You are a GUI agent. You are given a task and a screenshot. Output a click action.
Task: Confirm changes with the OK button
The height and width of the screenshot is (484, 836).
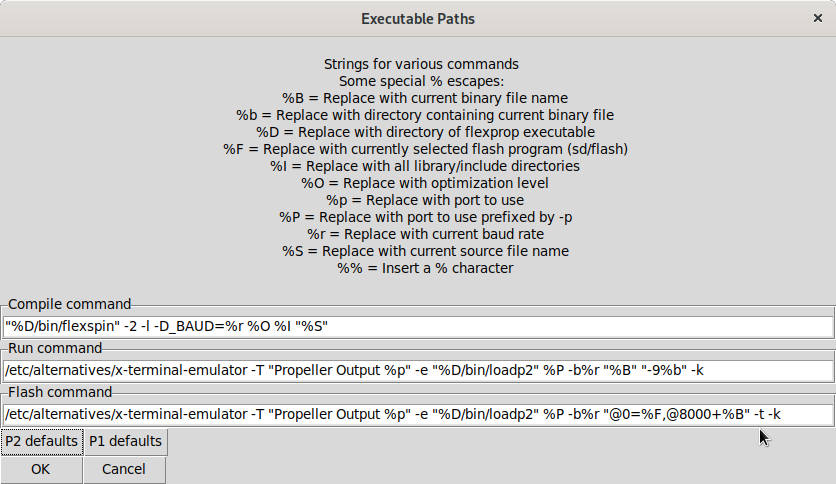pos(41,469)
